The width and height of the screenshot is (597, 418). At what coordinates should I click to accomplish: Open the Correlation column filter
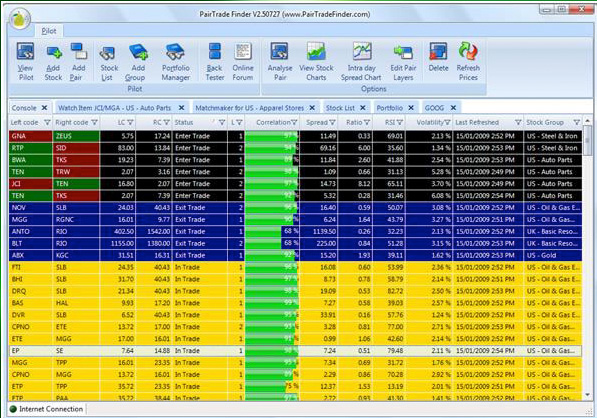[x=294, y=123]
